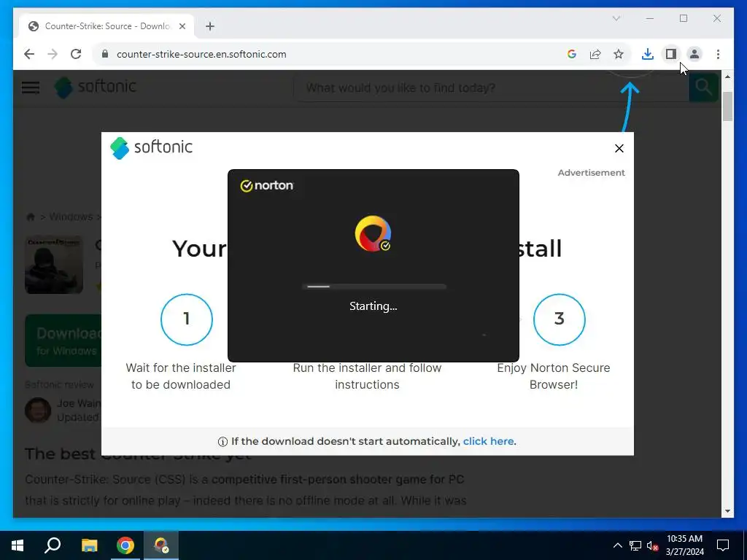Viewport: 747px width, 560px height.
Task: Open a new browser tab
Action: pos(210,26)
